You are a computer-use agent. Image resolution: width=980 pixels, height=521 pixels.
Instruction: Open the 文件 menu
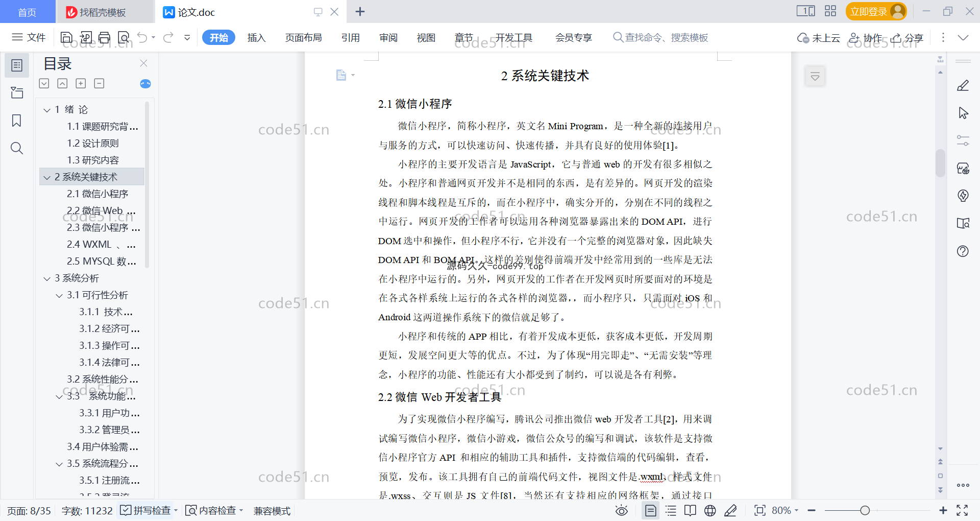pyautogui.click(x=29, y=37)
